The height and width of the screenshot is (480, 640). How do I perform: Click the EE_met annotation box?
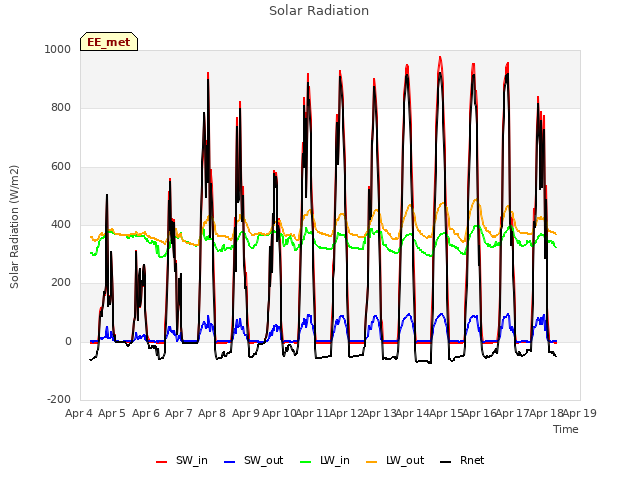tap(109, 42)
